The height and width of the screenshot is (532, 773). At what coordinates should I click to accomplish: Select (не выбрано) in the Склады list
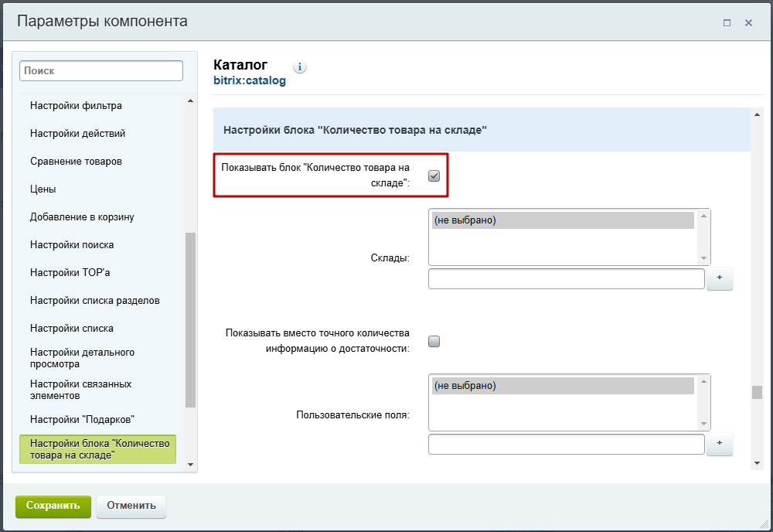click(x=563, y=220)
